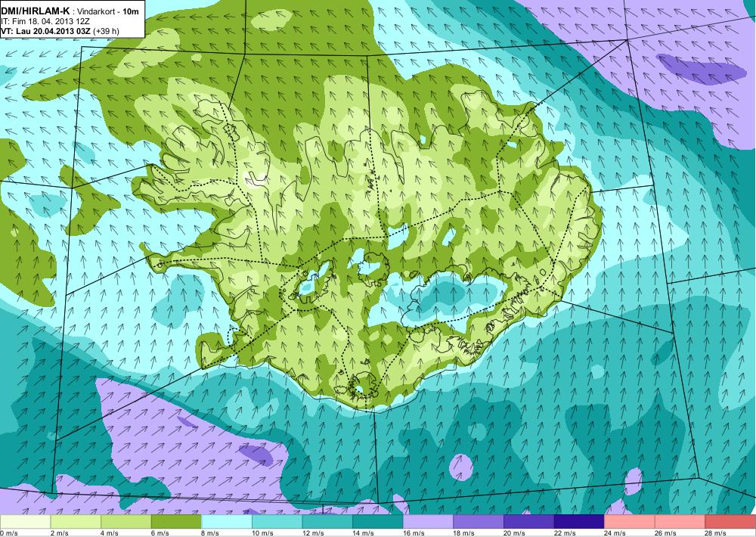Click the "6 m/s" legend label
The height and width of the screenshot is (537, 756).
coord(160,533)
